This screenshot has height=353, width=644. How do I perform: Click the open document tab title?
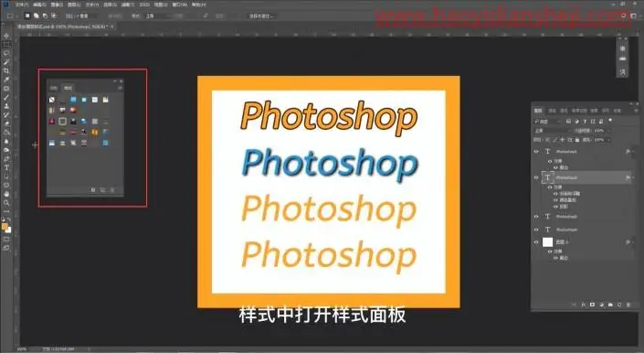pyautogui.click(x=62, y=27)
